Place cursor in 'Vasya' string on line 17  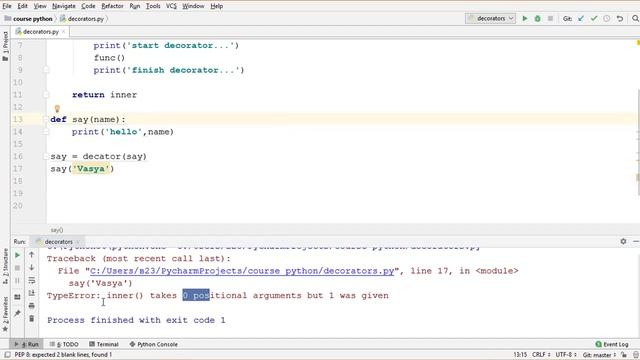(x=91, y=169)
